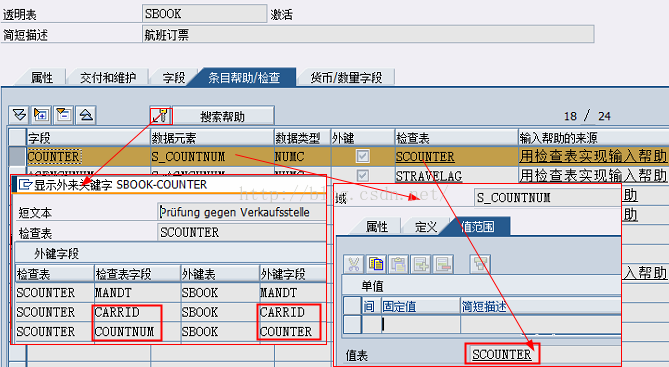The image size is (669, 367).
Task: Click the CARRID check table field cell
Action: pos(137,312)
